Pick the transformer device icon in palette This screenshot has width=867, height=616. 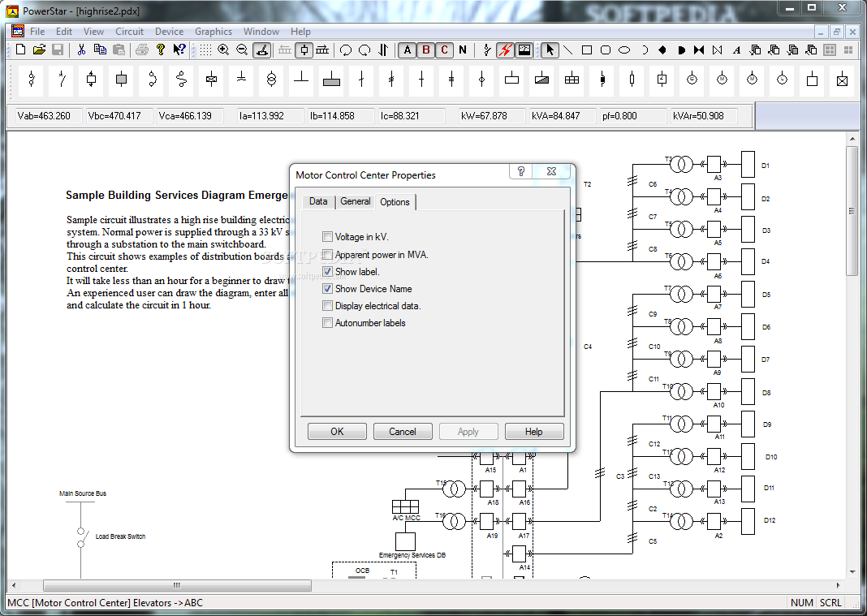(271, 80)
